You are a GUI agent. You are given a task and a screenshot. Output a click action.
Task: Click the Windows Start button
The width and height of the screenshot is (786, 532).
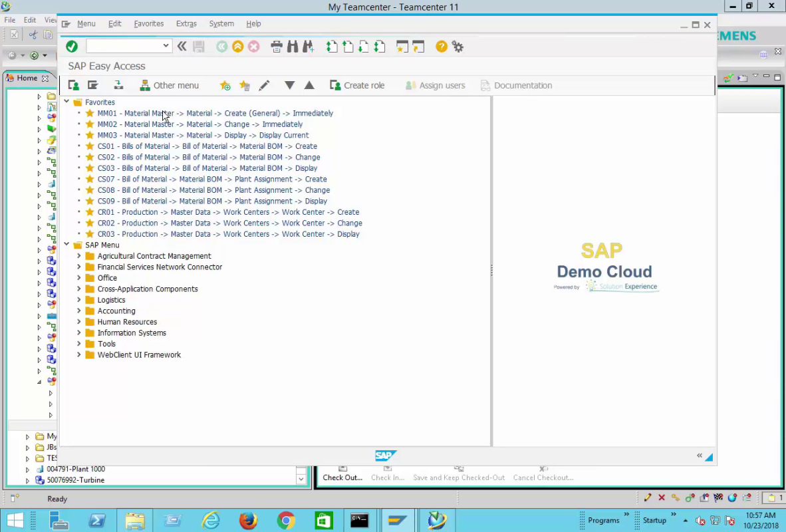click(x=15, y=521)
